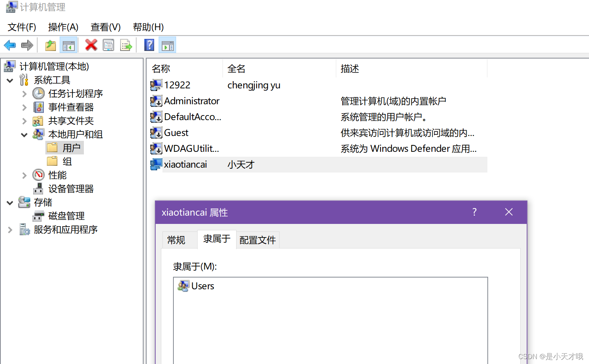
Task: Click the Forward navigation arrow icon
Action: coord(27,45)
